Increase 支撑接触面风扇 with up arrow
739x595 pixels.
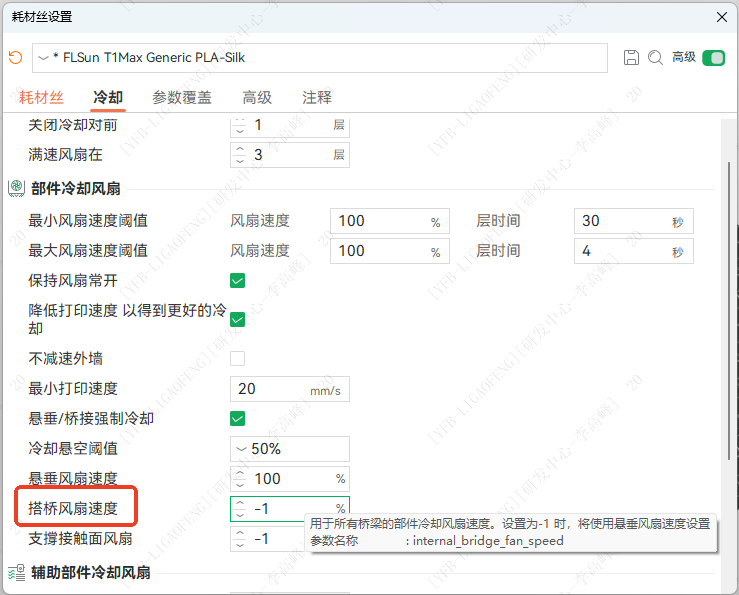tap(240, 533)
